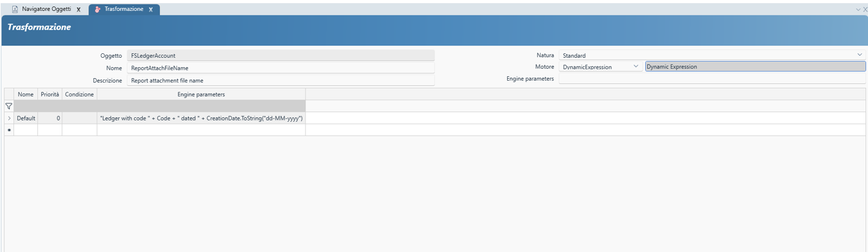Close the Navigatore Oggetti tab

coord(78,10)
